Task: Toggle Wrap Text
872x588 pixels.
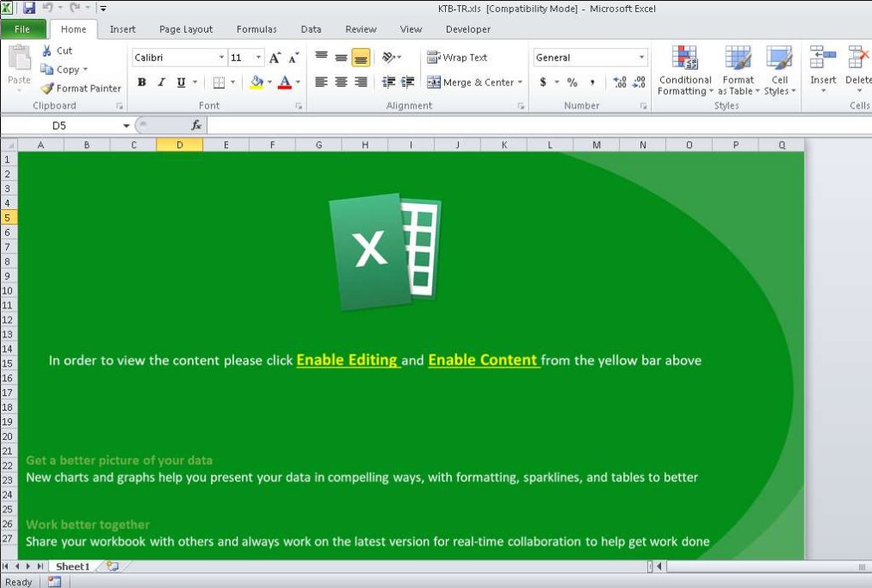Action: [457, 58]
